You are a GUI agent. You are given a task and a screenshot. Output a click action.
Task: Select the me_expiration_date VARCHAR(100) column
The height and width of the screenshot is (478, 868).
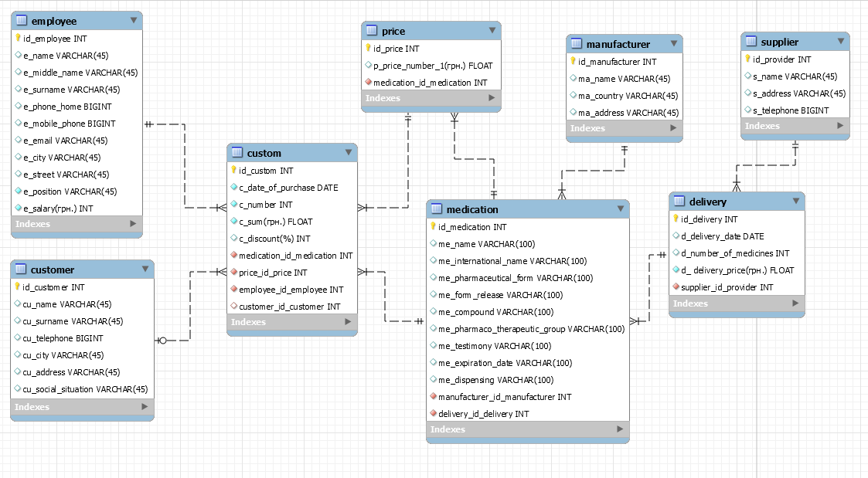pyautogui.click(x=528, y=363)
